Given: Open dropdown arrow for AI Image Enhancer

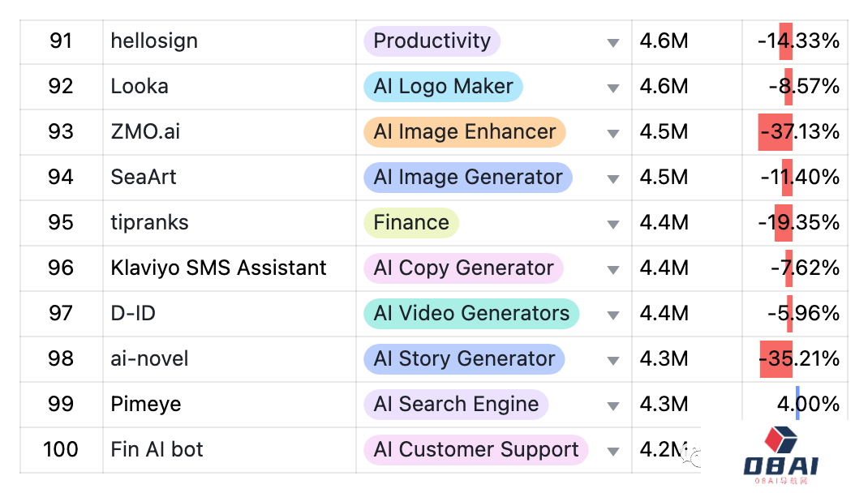Looking at the screenshot, I should click(x=613, y=134).
